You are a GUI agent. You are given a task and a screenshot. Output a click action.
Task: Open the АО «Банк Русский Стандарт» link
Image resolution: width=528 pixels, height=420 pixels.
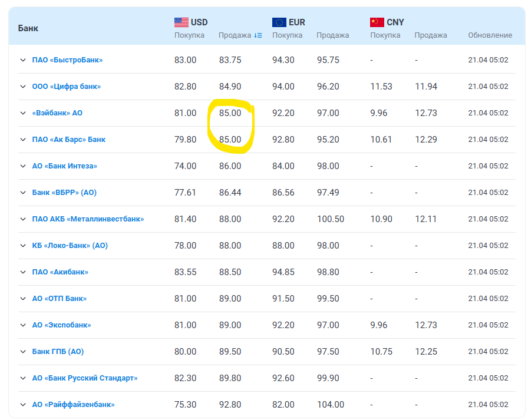click(85, 378)
